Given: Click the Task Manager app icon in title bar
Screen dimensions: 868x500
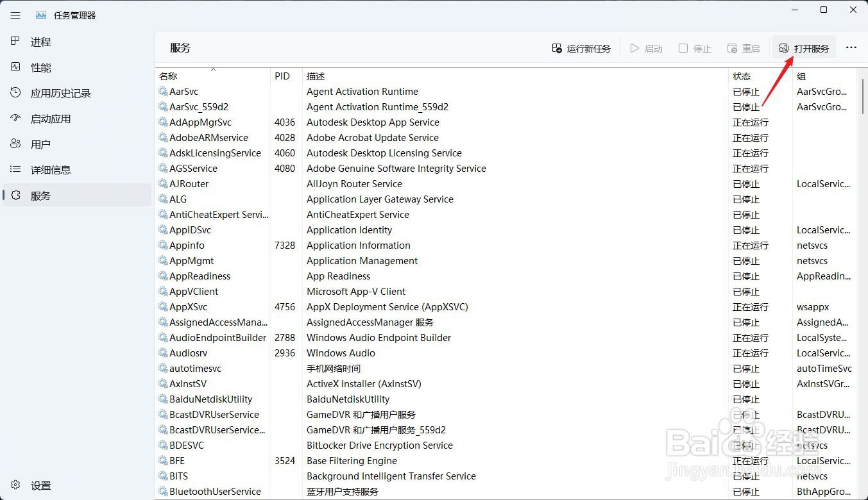Looking at the screenshot, I should [x=41, y=15].
